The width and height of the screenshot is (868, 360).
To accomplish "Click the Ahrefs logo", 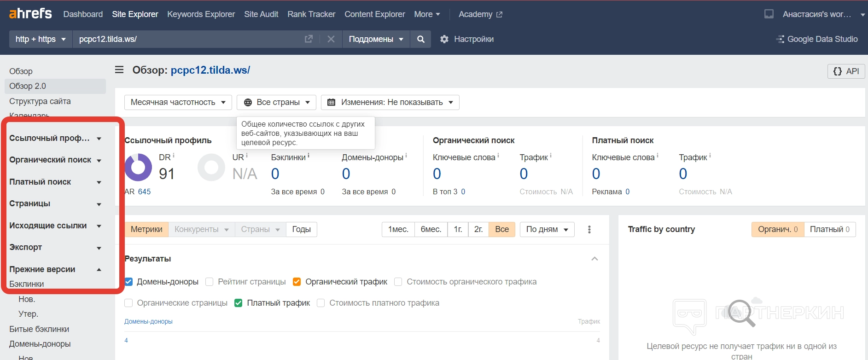I will click(x=30, y=14).
